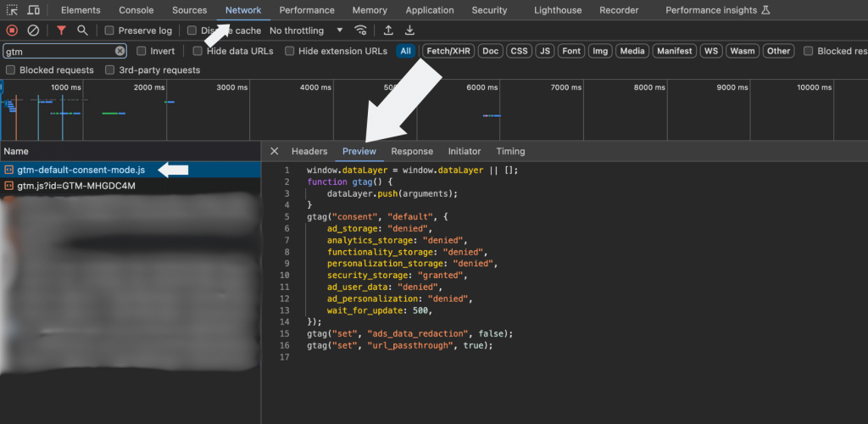Filter by Wasm requests

point(743,51)
